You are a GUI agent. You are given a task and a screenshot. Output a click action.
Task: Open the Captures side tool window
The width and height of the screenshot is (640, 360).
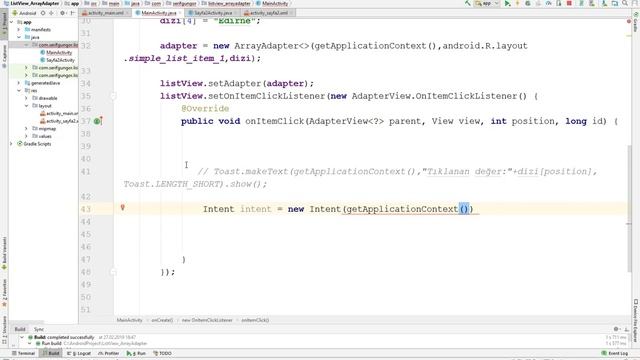[x=4, y=56]
